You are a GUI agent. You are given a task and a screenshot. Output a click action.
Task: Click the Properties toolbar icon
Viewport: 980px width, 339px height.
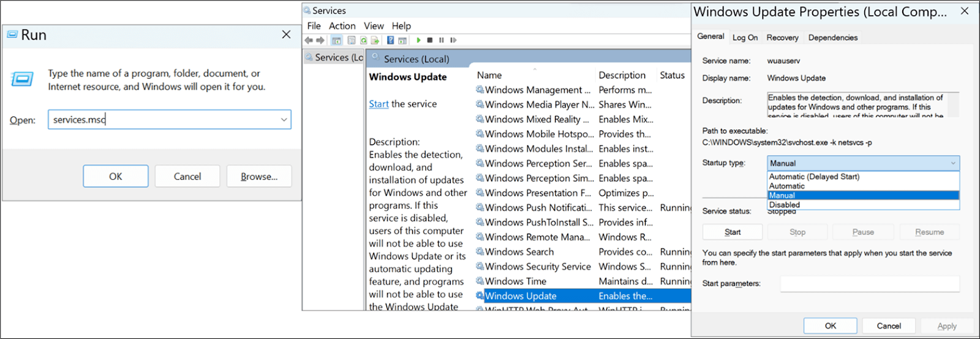pyautogui.click(x=351, y=40)
